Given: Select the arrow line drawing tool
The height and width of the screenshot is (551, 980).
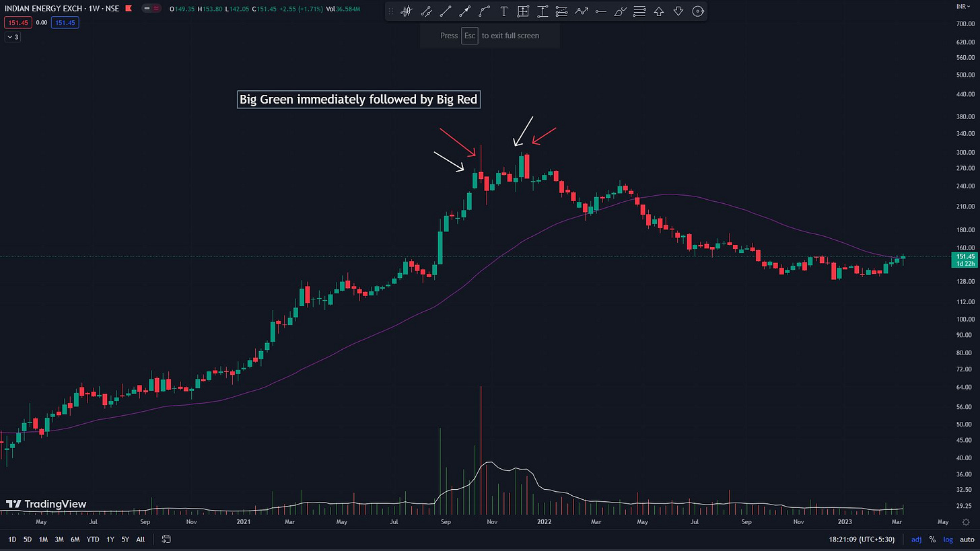Looking at the screenshot, I should (x=464, y=11).
